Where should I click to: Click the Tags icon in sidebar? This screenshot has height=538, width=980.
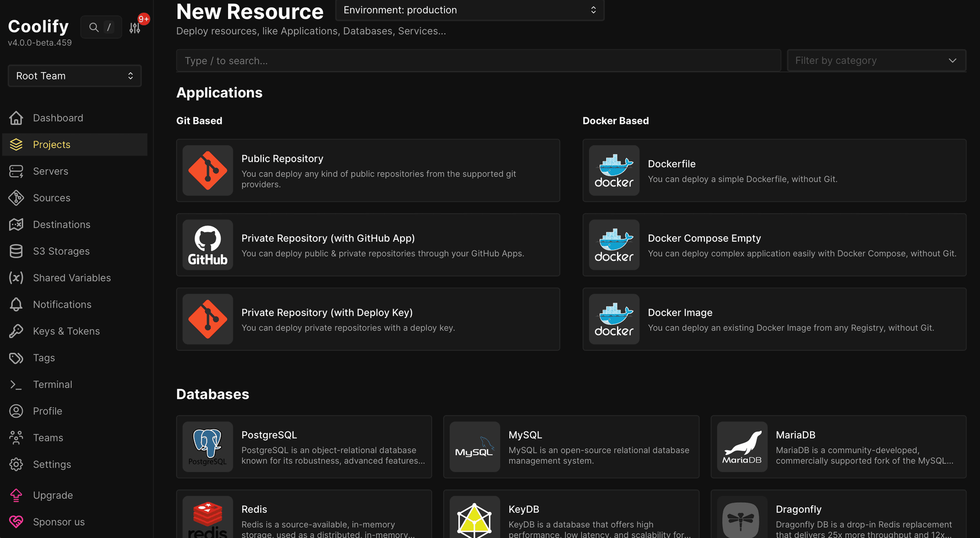(16, 357)
